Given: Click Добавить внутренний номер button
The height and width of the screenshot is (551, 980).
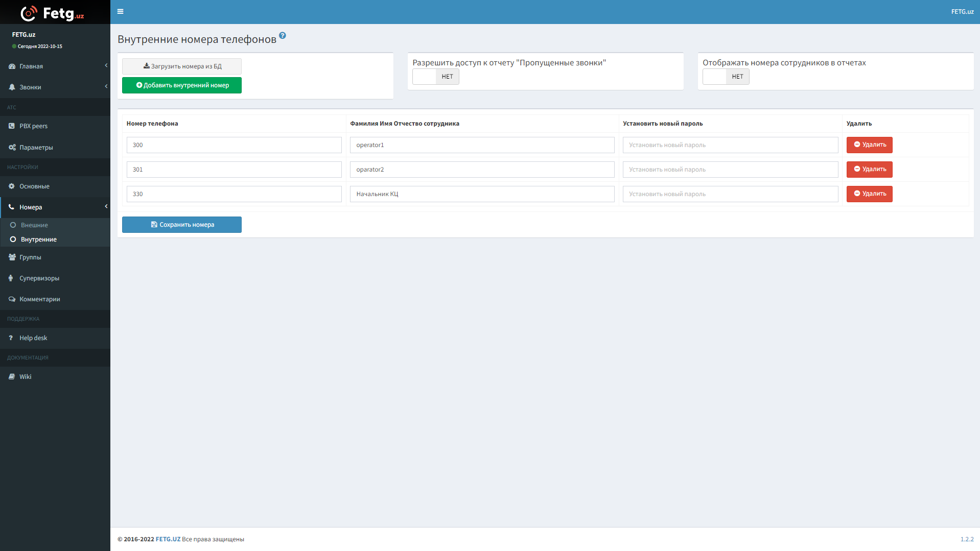Looking at the screenshot, I should pos(182,85).
